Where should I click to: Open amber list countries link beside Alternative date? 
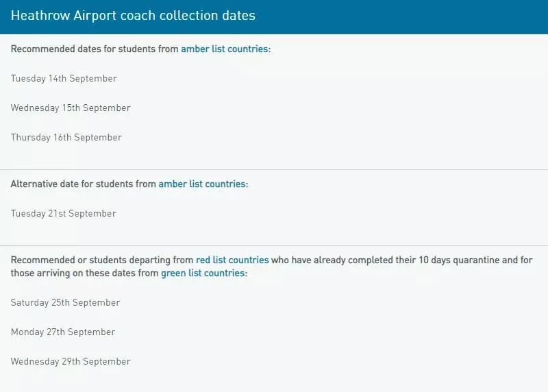pos(202,184)
